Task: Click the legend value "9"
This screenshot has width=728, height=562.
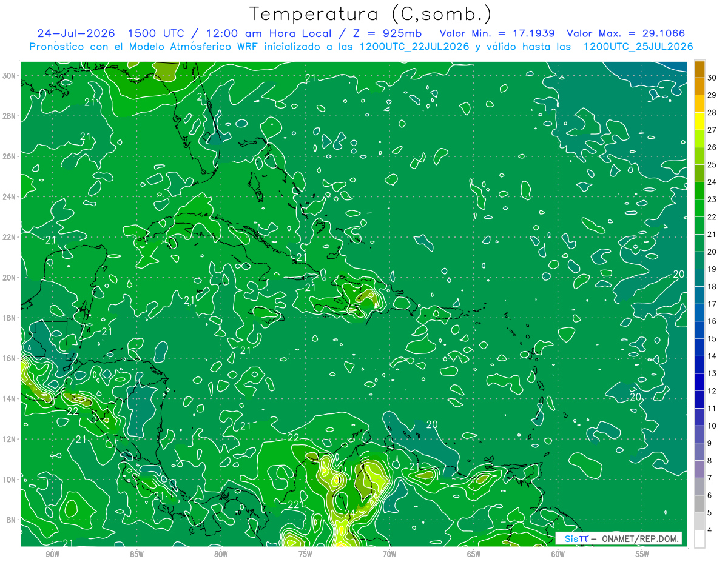Action: (710, 443)
